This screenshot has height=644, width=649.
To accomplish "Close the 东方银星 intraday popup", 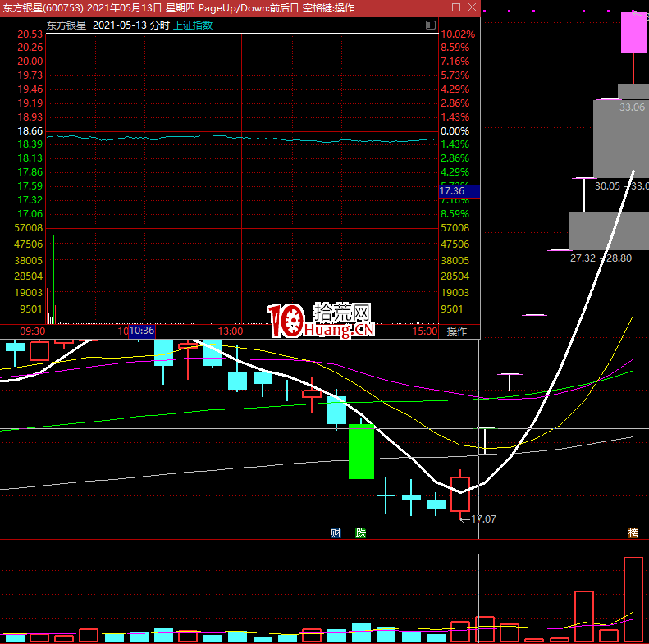I will (x=472, y=7).
